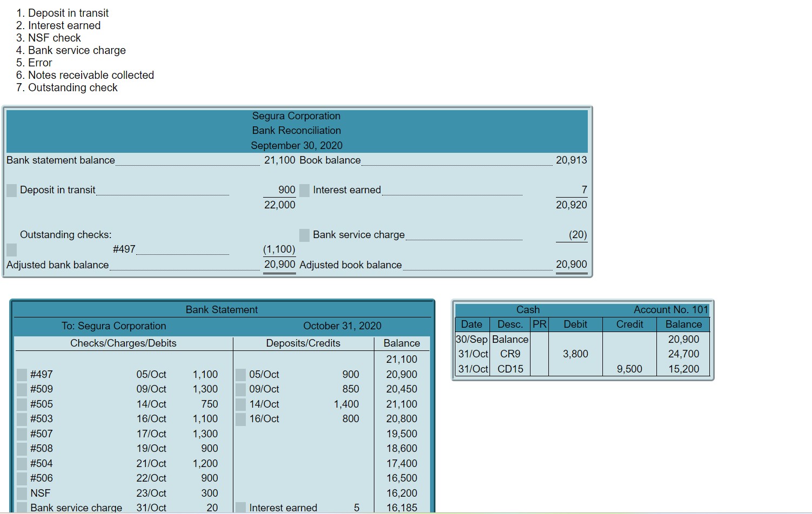Click the 'Account No. 101' label
Viewport: 812px width, 514px height.
pyautogui.click(x=670, y=310)
